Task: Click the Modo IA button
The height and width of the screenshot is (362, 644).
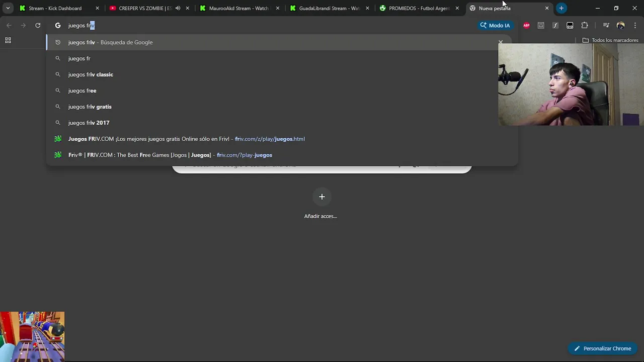Action: click(495, 25)
